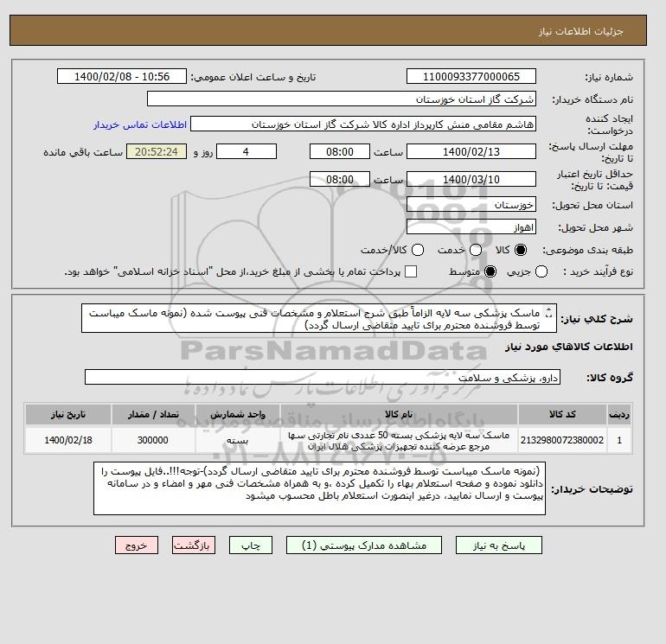Viewport: 666px width, 644px height.
Task: Click the بازگشت back button
Action: (194, 545)
